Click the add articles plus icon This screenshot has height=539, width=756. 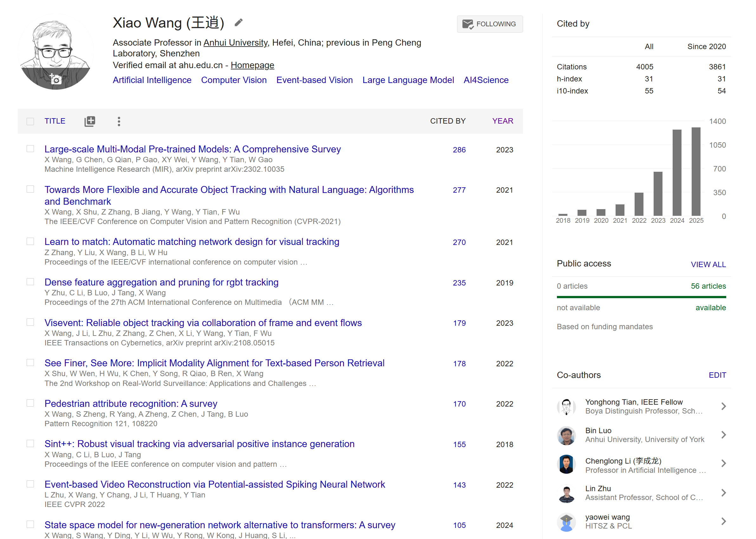point(90,121)
